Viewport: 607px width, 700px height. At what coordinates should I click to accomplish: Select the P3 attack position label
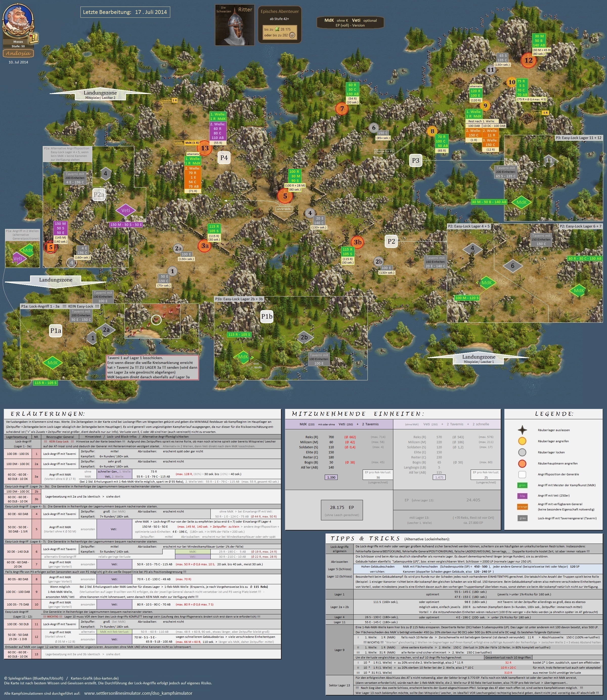[x=416, y=160]
